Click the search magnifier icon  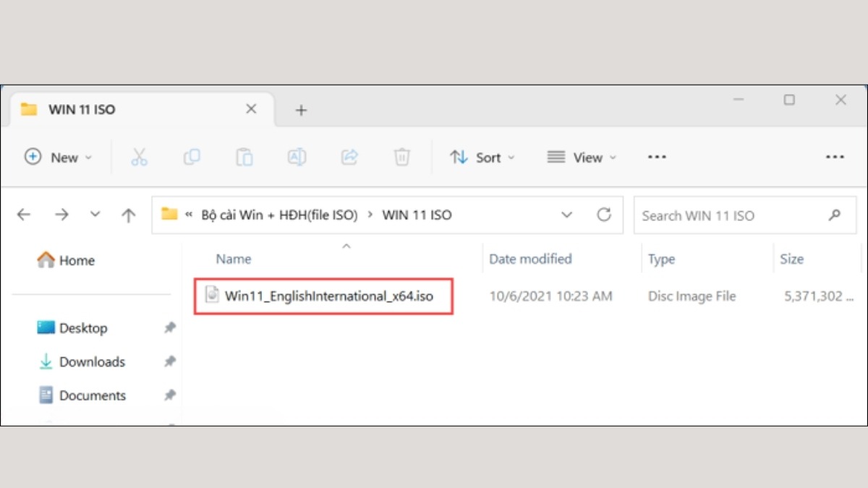[x=835, y=215]
